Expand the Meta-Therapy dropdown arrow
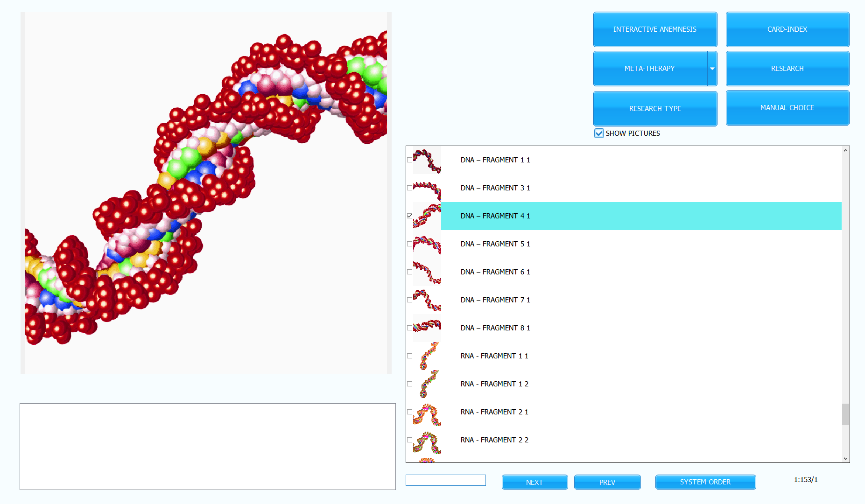 click(x=712, y=69)
